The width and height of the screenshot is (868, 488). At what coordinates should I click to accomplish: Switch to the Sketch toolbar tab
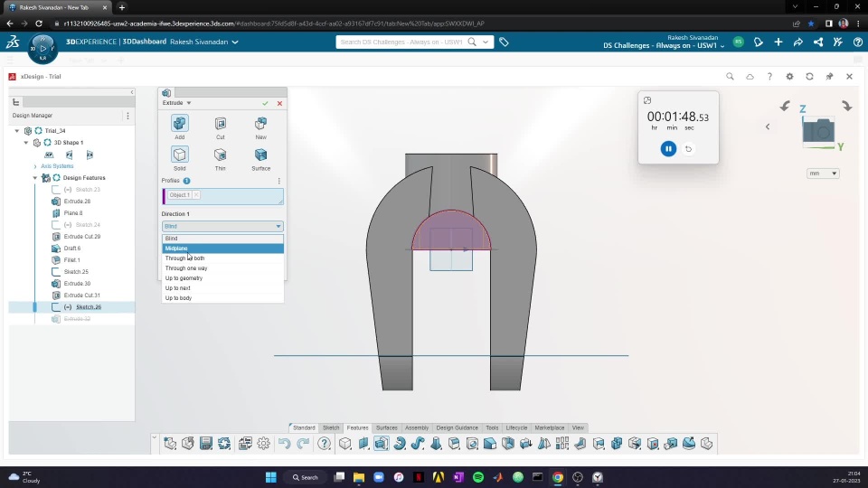tap(331, 427)
